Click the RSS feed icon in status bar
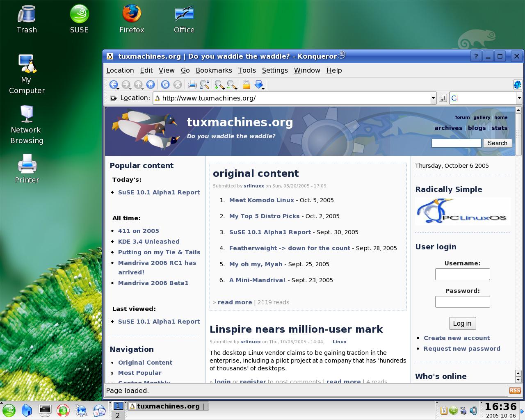Image resolution: width=525 pixels, height=420 pixels. [x=515, y=390]
